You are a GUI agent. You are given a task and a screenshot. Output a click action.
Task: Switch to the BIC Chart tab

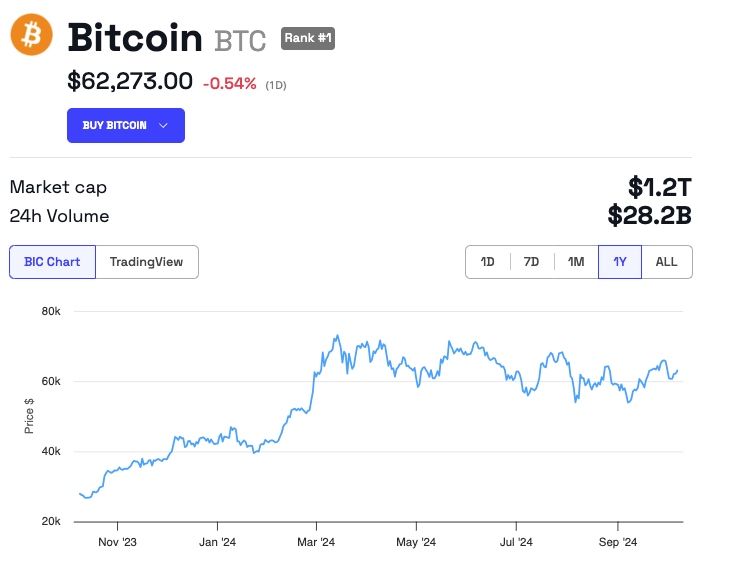coord(52,262)
